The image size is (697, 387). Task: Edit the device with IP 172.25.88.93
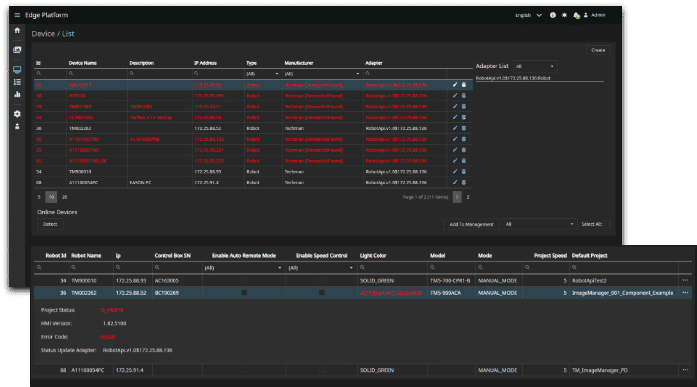pos(455,172)
